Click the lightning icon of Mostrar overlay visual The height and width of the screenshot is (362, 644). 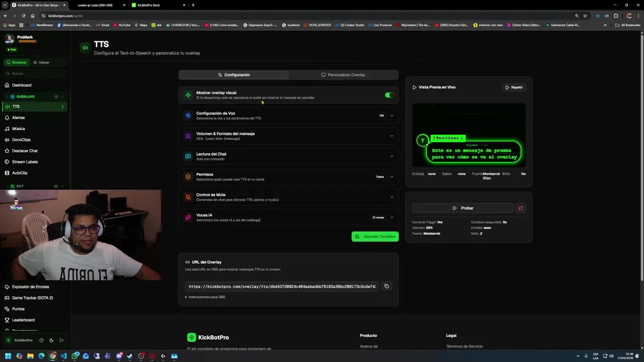[188, 95]
